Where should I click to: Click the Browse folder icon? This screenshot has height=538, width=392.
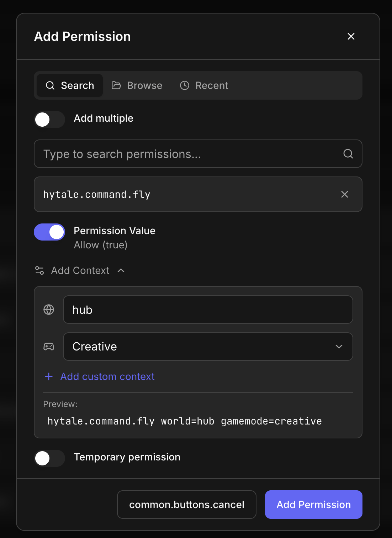click(x=116, y=85)
